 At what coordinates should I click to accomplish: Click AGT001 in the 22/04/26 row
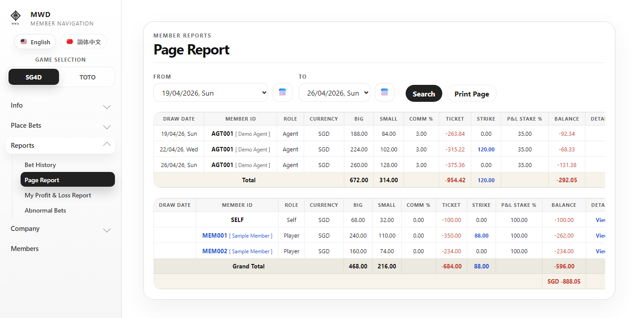click(x=222, y=149)
